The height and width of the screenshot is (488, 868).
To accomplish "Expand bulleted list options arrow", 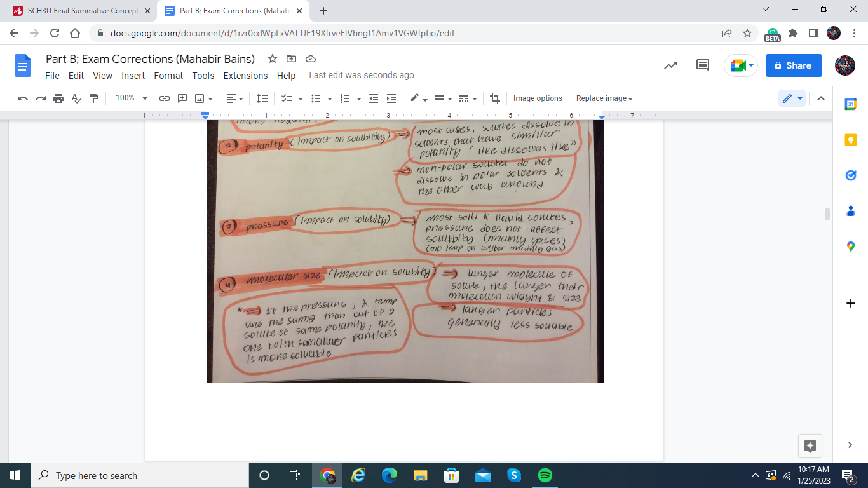I will pos(330,98).
